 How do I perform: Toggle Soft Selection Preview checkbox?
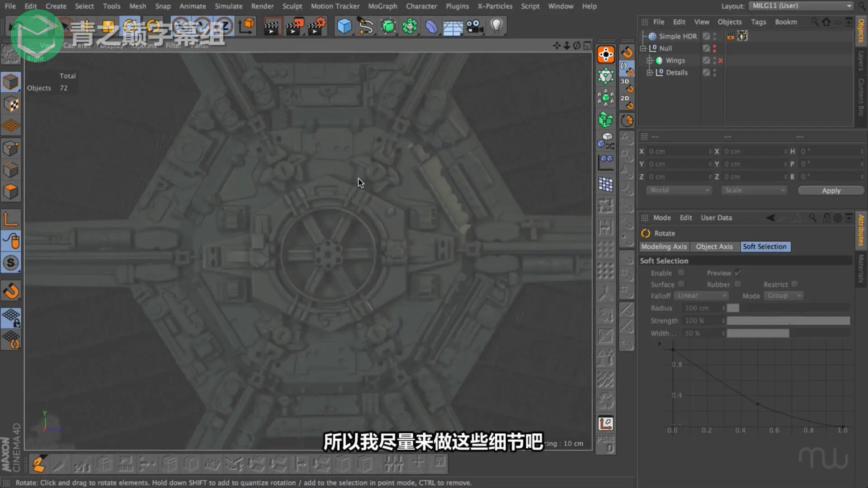(738, 273)
